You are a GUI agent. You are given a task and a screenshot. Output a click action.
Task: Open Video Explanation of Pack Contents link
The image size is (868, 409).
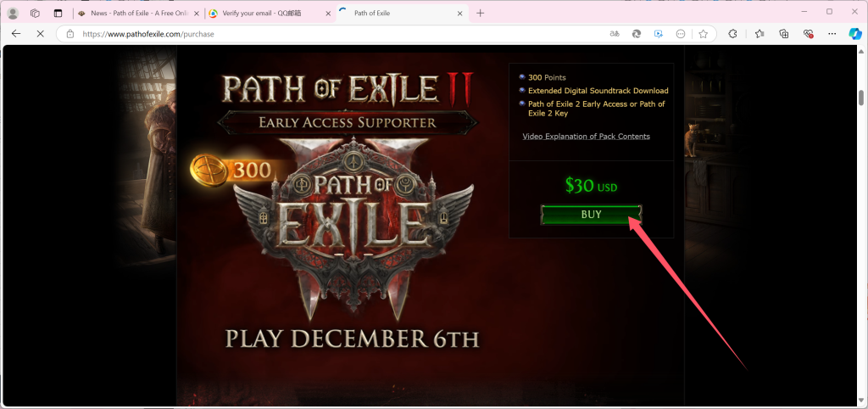pos(587,137)
